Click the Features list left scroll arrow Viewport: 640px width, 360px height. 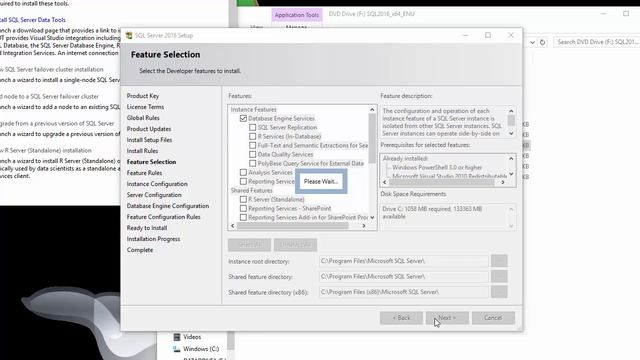tap(233, 226)
